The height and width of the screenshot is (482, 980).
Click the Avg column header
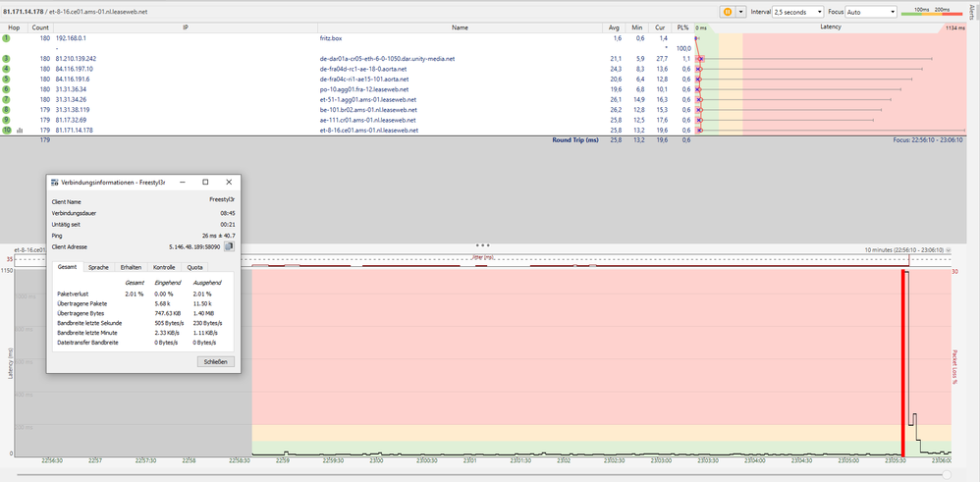pyautogui.click(x=615, y=27)
